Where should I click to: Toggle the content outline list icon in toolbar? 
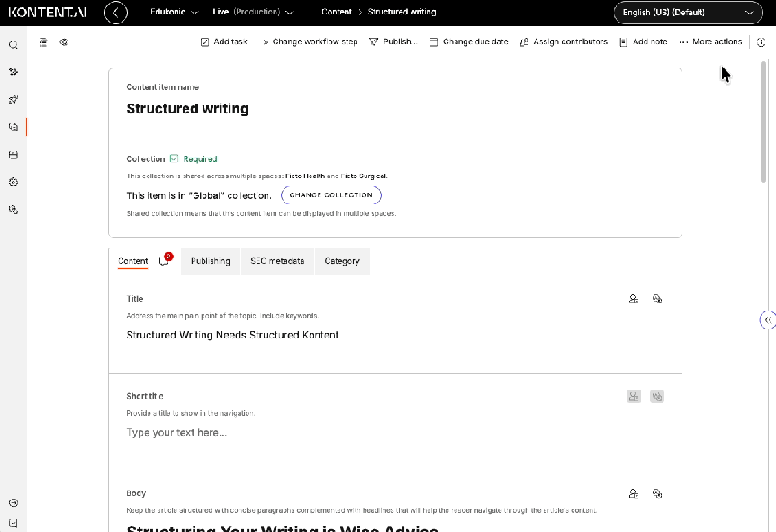(x=43, y=42)
